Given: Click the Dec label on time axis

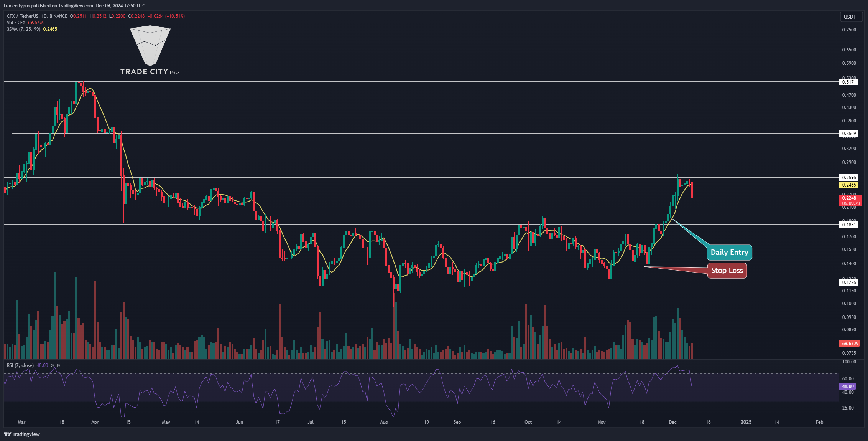Looking at the screenshot, I should [672, 422].
